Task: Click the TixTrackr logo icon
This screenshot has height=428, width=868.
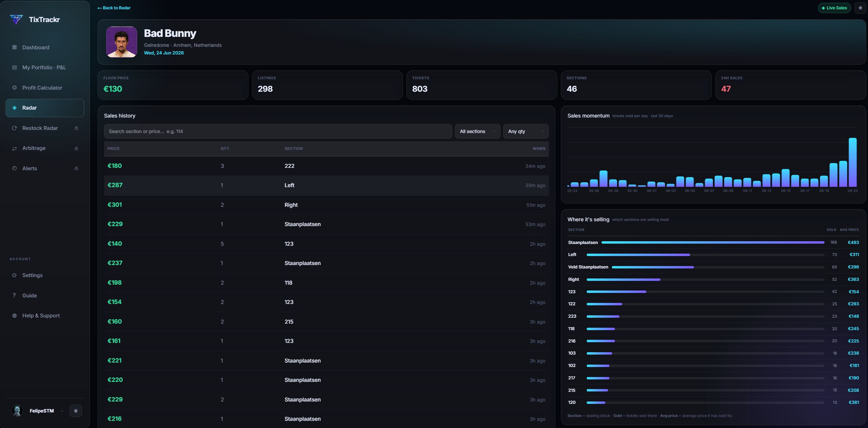Action: (x=16, y=19)
